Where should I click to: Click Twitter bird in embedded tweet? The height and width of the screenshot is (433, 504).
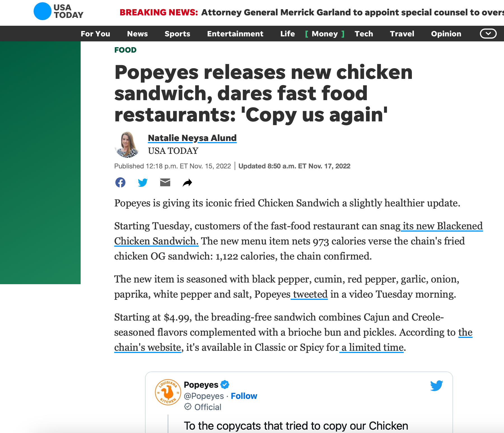tap(437, 385)
